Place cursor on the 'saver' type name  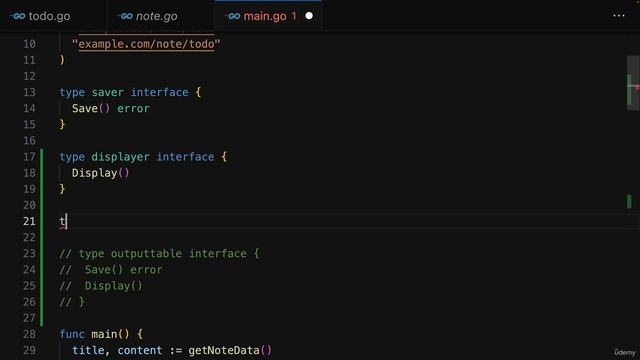pyautogui.click(x=107, y=92)
